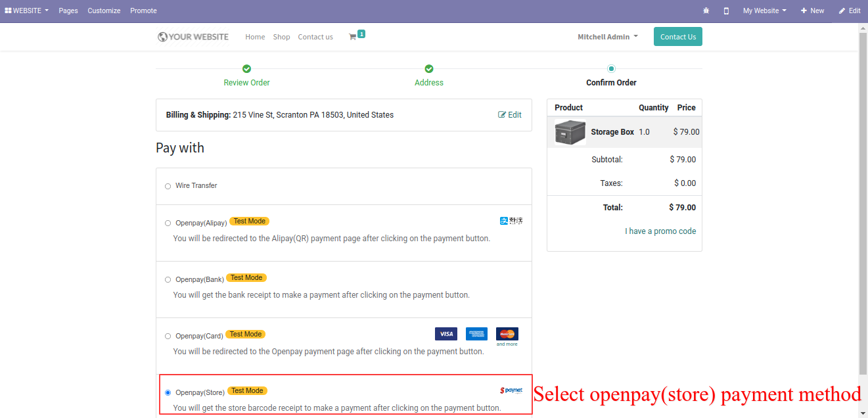This screenshot has height=418, width=868.
Task: Click the Paynet logo icon
Action: pyautogui.click(x=511, y=390)
